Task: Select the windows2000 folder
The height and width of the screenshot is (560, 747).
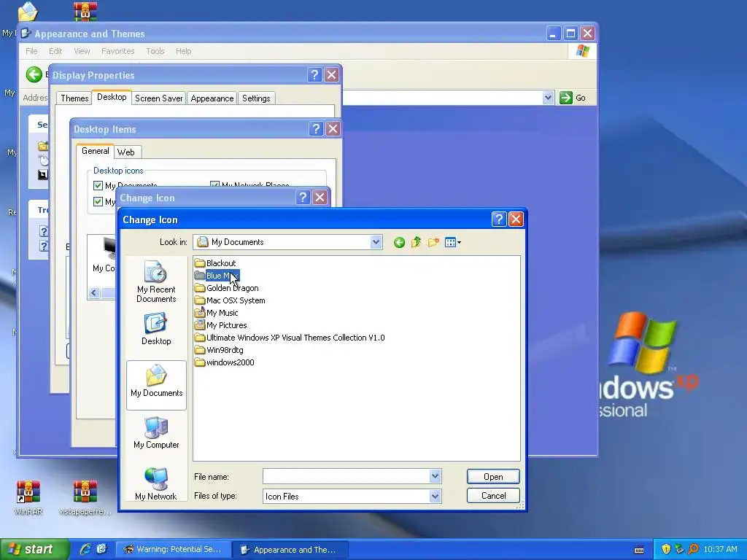Action: pos(225,362)
